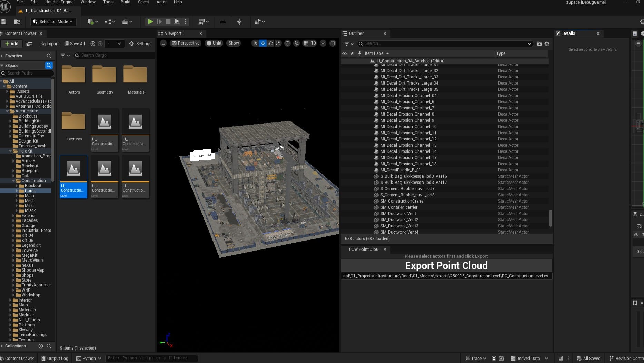644x363 pixels.
Task: Toggle surface snapping globe icon
Action: pyautogui.click(x=288, y=43)
